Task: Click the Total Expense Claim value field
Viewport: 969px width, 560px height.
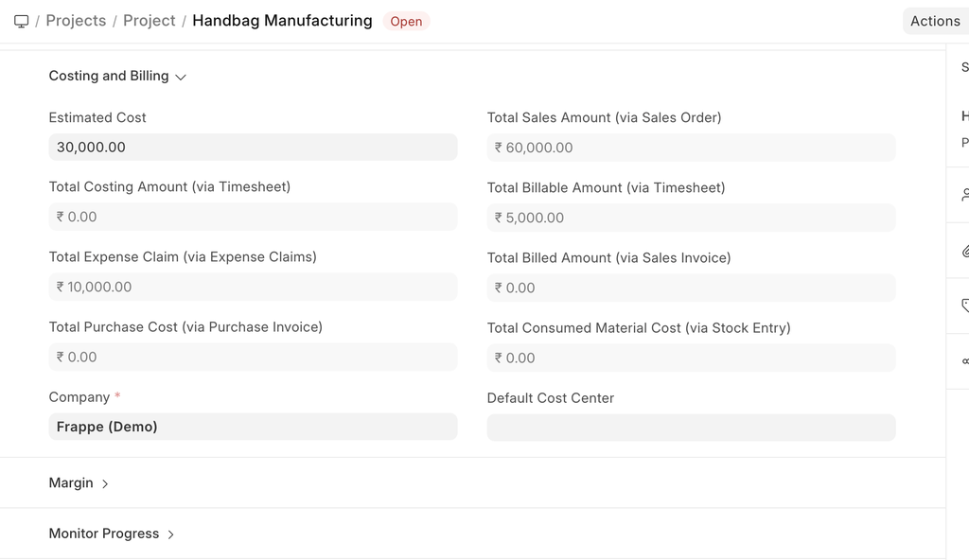Action: tap(253, 287)
